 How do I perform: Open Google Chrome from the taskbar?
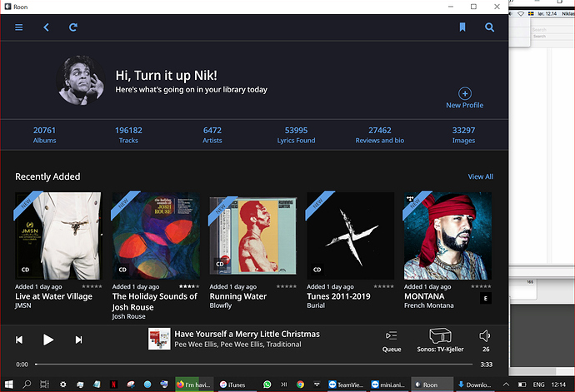(x=300, y=385)
